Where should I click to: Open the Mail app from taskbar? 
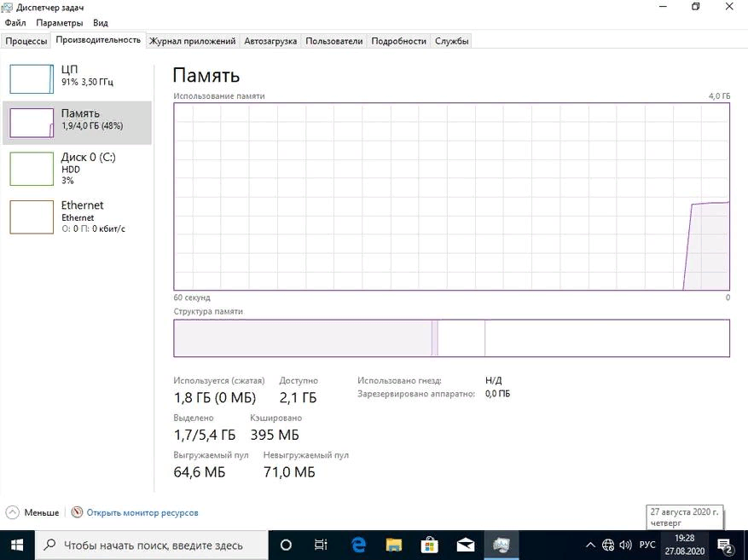(x=466, y=545)
